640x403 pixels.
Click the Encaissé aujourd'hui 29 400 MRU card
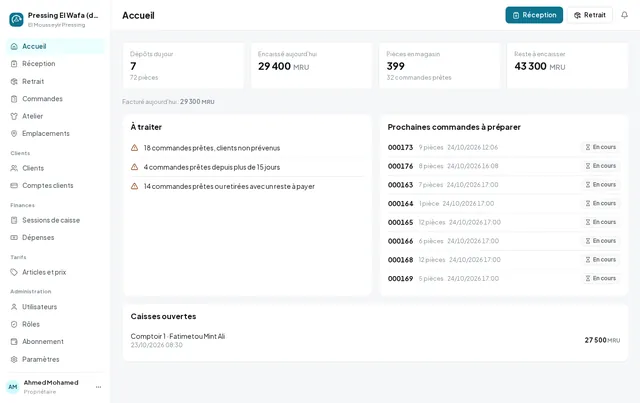pos(311,65)
